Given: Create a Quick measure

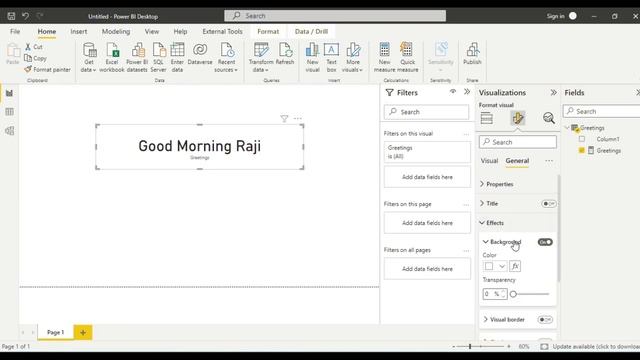Looking at the screenshot, I should tap(407, 58).
